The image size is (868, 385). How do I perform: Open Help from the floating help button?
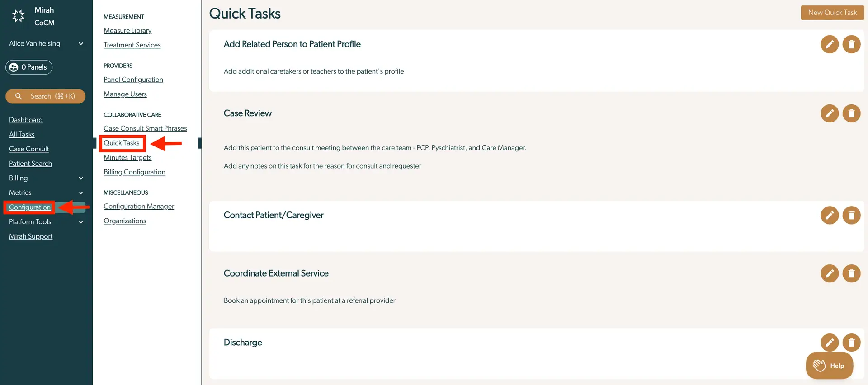[829, 366]
